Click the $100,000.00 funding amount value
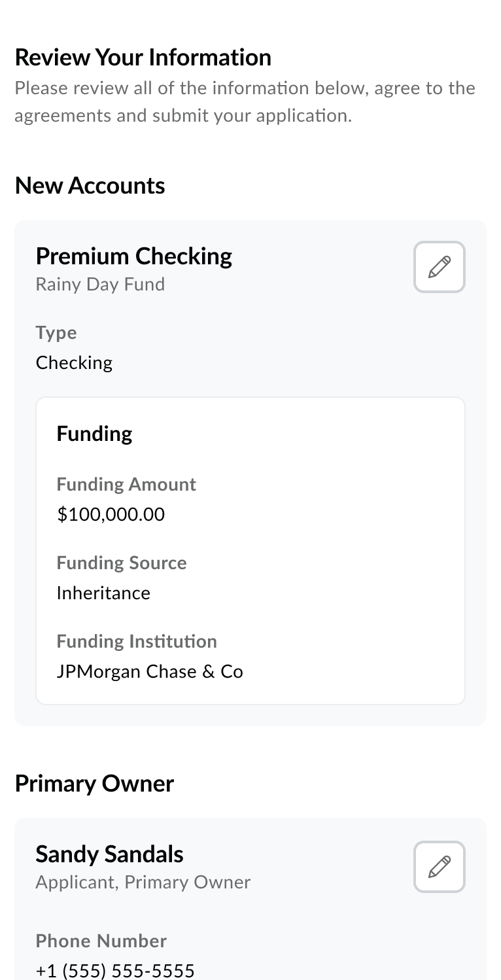The height and width of the screenshot is (980, 501). pyautogui.click(x=111, y=514)
